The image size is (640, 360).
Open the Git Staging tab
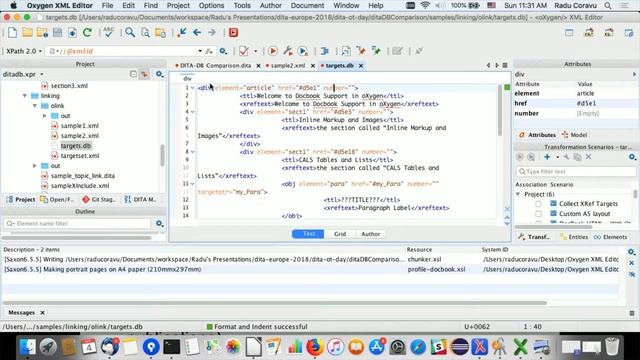tap(99, 200)
